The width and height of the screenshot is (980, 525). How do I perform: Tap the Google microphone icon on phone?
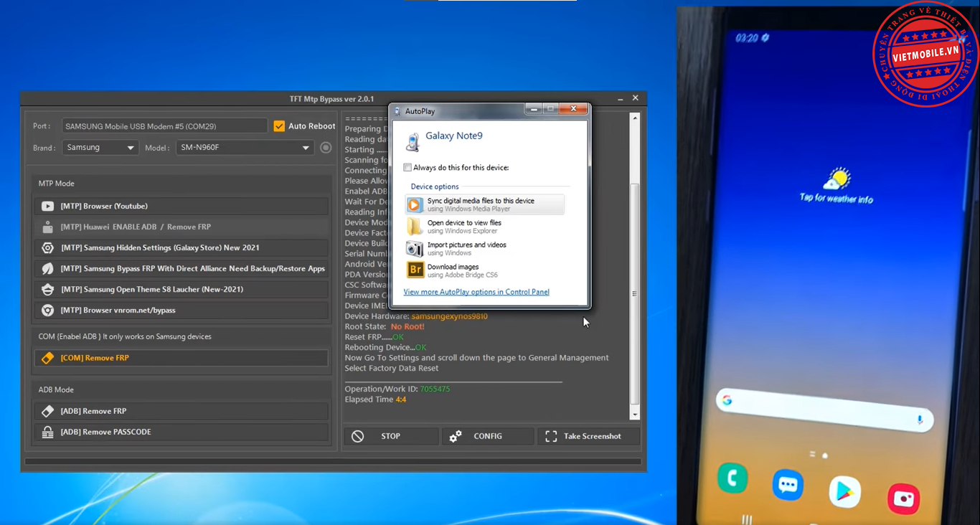[920, 420]
